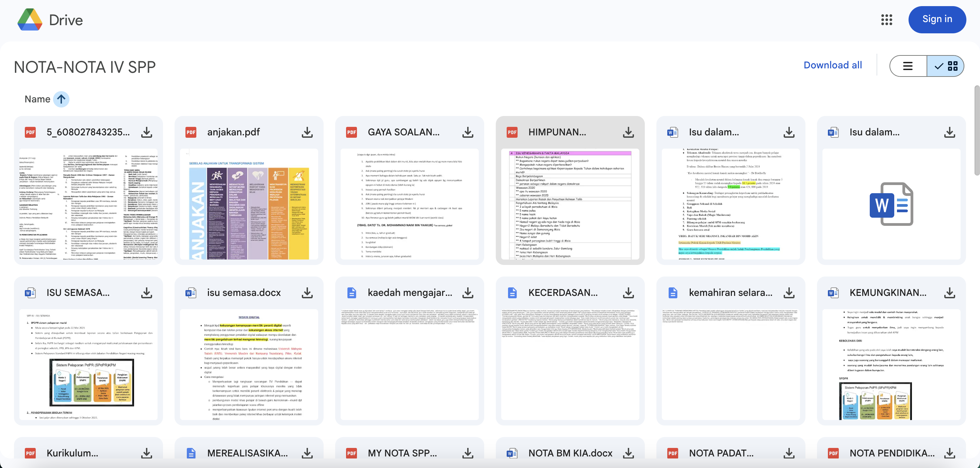The height and width of the screenshot is (468, 980).
Task: Select the grid view layout toggle
Action: coord(945,66)
